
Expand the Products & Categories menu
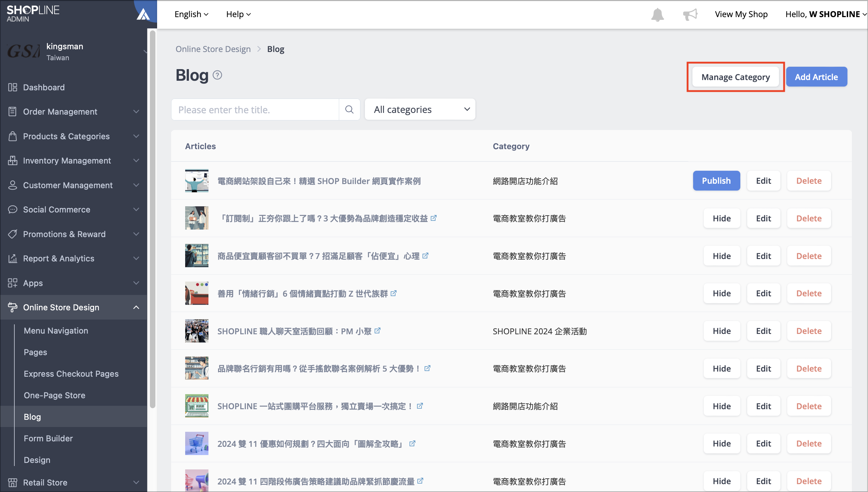click(x=136, y=136)
